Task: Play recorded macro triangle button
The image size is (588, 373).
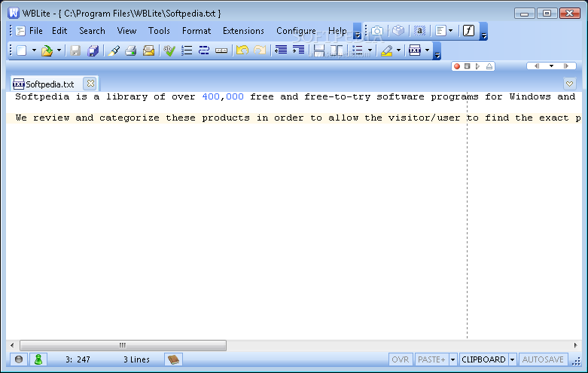Action: 477,66
